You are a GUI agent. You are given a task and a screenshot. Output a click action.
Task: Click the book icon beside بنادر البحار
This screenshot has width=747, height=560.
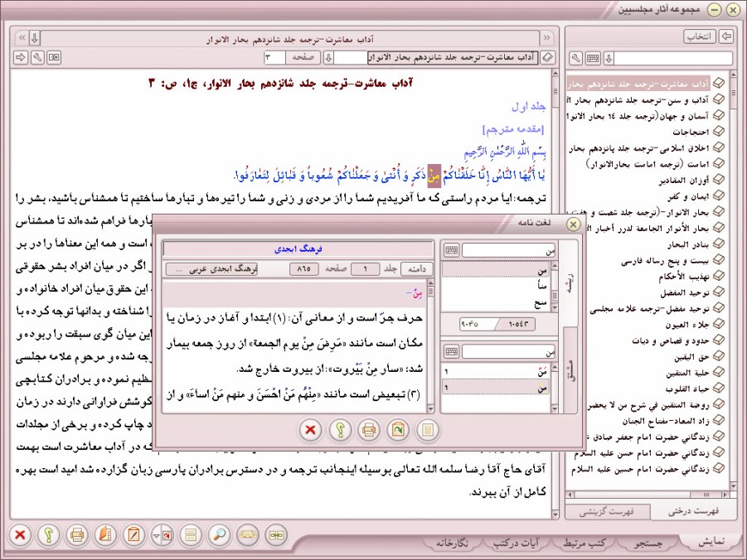[x=719, y=244]
